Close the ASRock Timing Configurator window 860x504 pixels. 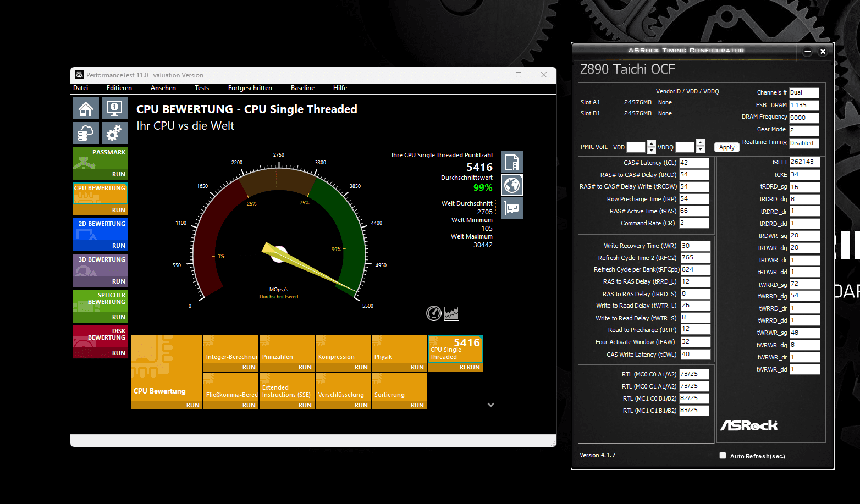[x=823, y=51]
